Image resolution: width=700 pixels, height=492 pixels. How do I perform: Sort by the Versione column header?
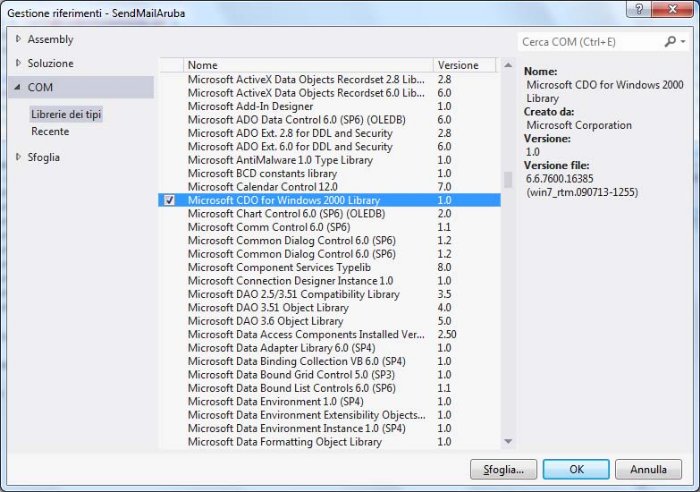click(x=464, y=65)
